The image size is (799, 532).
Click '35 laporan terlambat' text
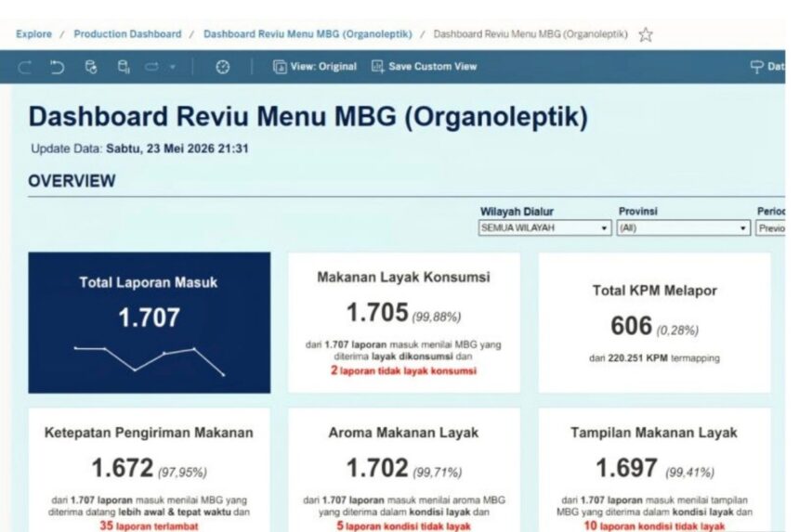click(x=149, y=526)
